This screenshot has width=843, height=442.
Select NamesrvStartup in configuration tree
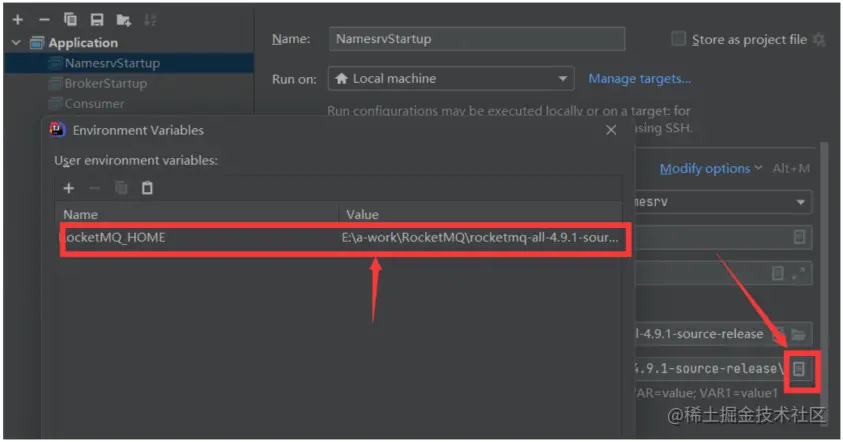tap(112, 63)
